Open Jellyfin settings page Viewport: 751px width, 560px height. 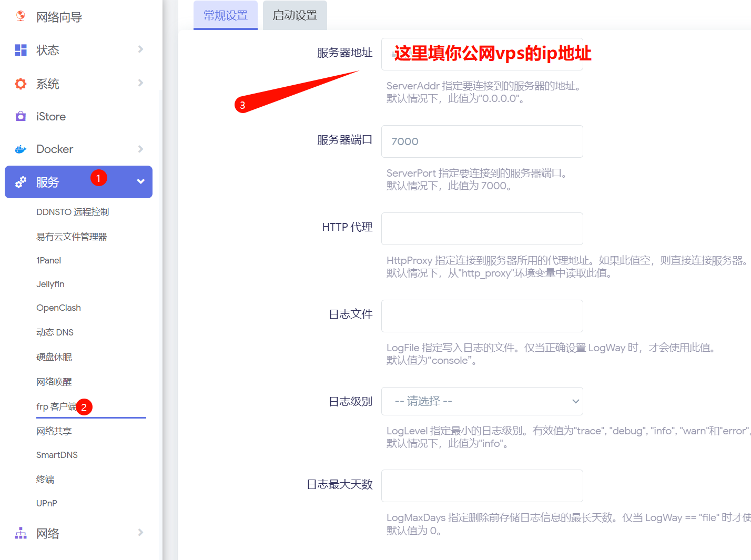click(50, 284)
